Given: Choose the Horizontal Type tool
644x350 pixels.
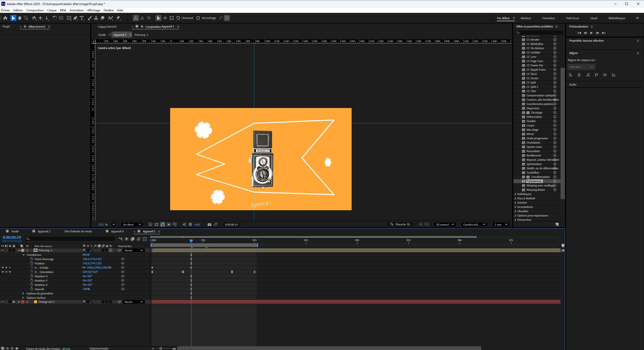Looking at the screenshot, I should click(82, 18).
